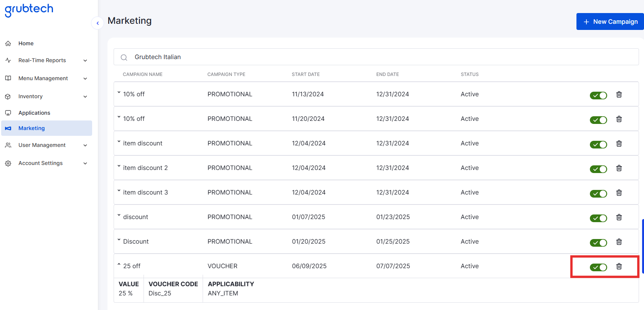Image resolution: width=644 pixels, height=310 pixels.
Task: Disable the item discount 2 campaign
Action: [x=598, y=169]
